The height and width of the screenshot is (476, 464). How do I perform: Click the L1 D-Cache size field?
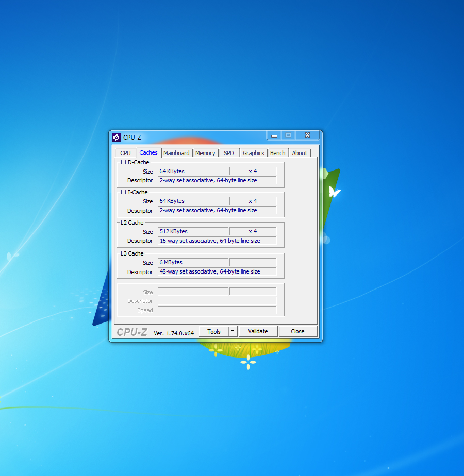click(193, 171)
